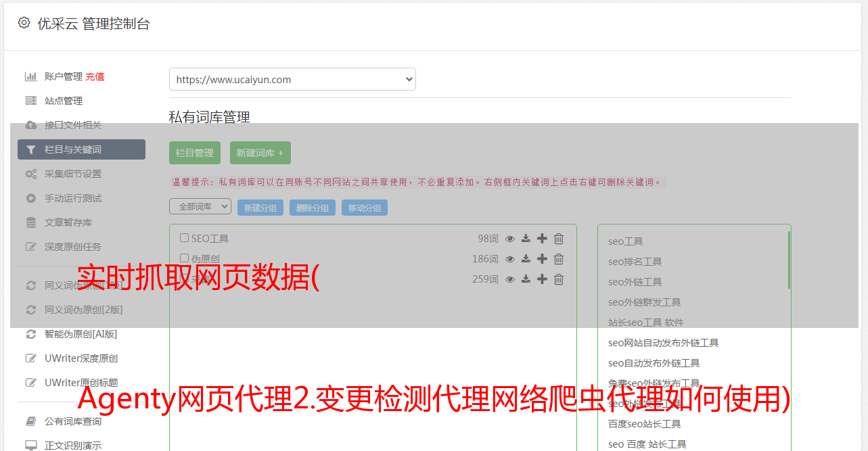This screenshot has height=451, width=868.
Task: Add keywords to the SEO工具 library
Action: (x=542, y=239)
